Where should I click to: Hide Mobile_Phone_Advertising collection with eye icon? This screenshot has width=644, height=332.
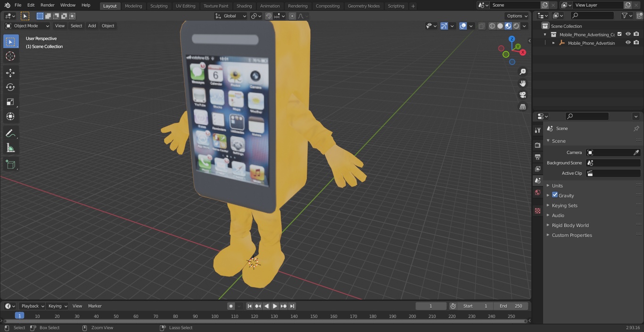(628, 34)
